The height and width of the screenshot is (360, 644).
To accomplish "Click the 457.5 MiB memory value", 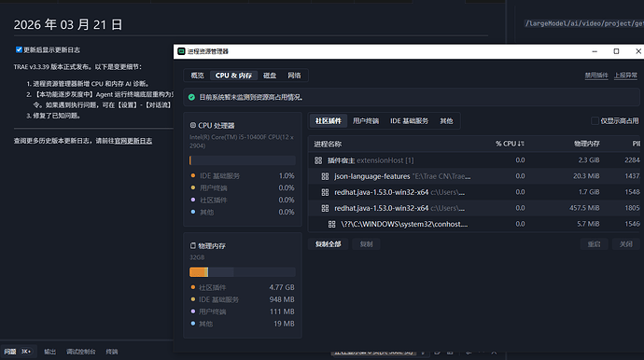I will tap(584, 208).
